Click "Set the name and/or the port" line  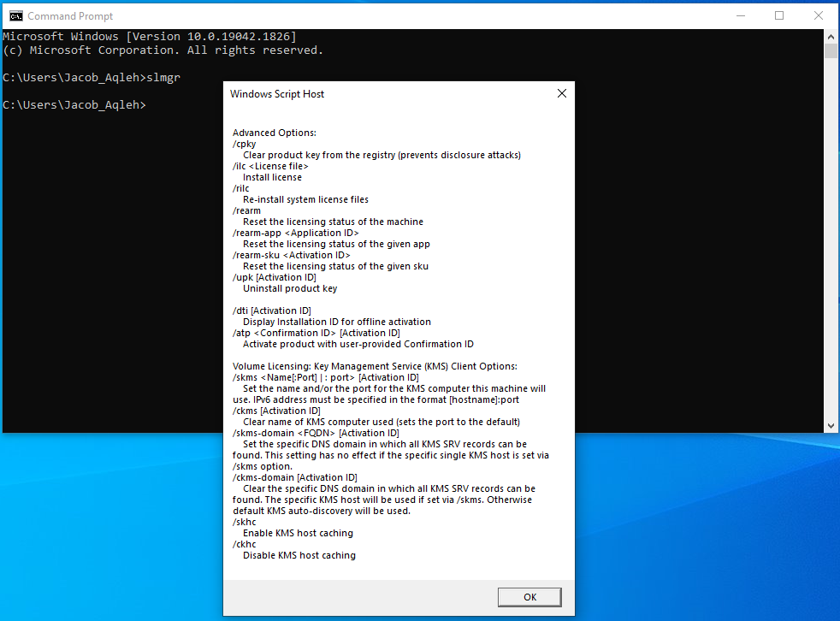click(x=394, y=388)
